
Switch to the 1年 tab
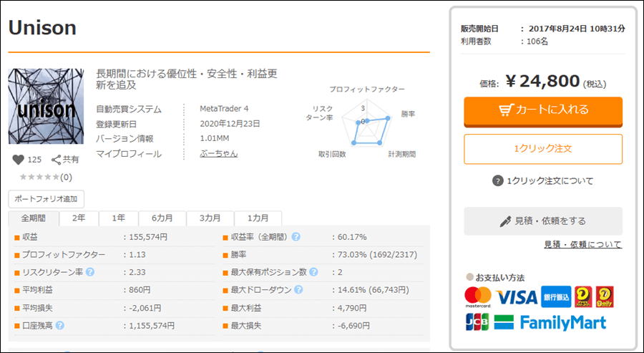[x=119, y=218]
